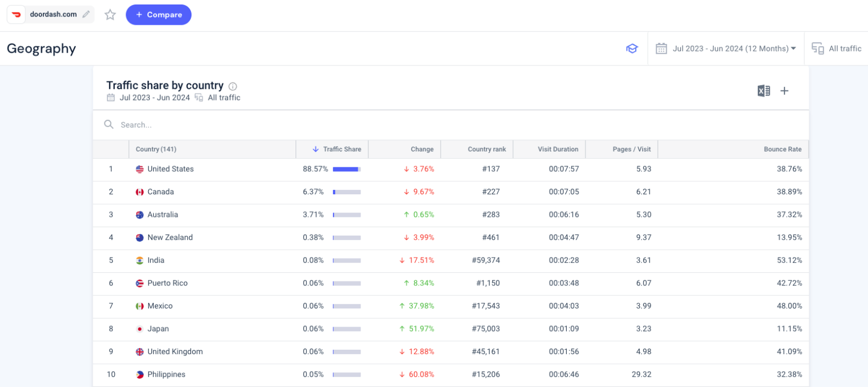This screenshot has height=387, width=868.
Task: Click the Compare button
Action: tap(158, 14)
